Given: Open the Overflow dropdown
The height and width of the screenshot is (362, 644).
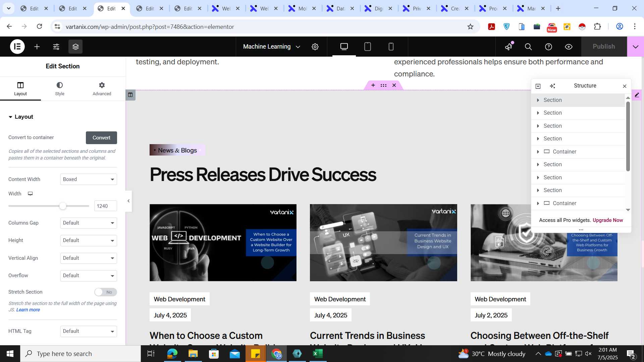Looking at the screenshot, I should pos(89,276).
